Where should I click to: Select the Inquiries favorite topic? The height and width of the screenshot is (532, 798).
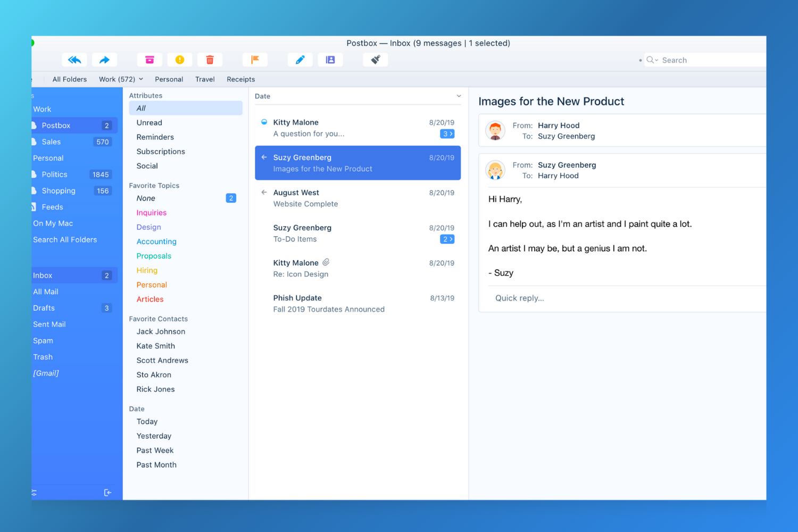tap(151, 212)
